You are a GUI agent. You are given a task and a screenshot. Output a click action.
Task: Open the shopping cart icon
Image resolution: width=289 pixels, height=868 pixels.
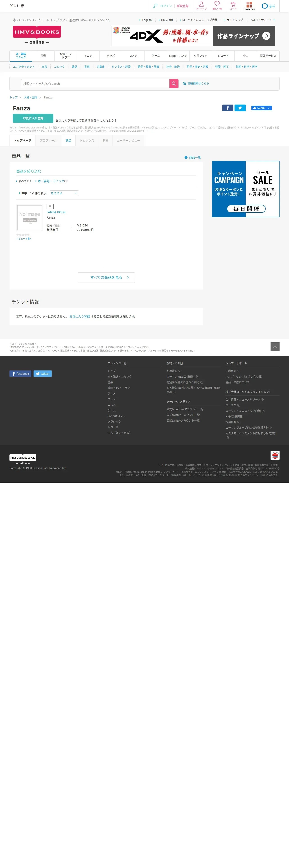233,6
